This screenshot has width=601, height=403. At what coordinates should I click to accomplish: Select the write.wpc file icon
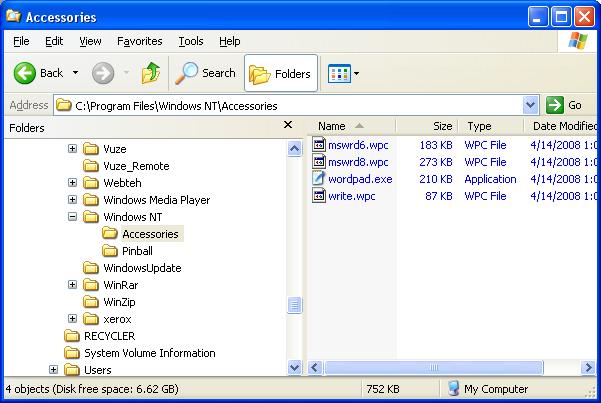[319, 196]
